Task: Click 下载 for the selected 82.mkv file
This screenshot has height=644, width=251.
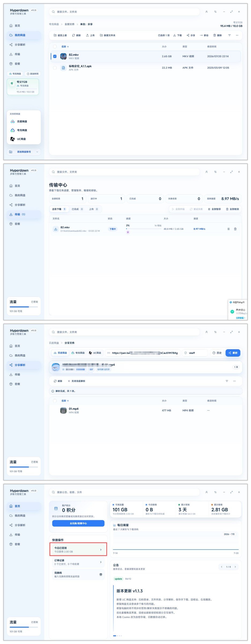Action: coord(178,35)
